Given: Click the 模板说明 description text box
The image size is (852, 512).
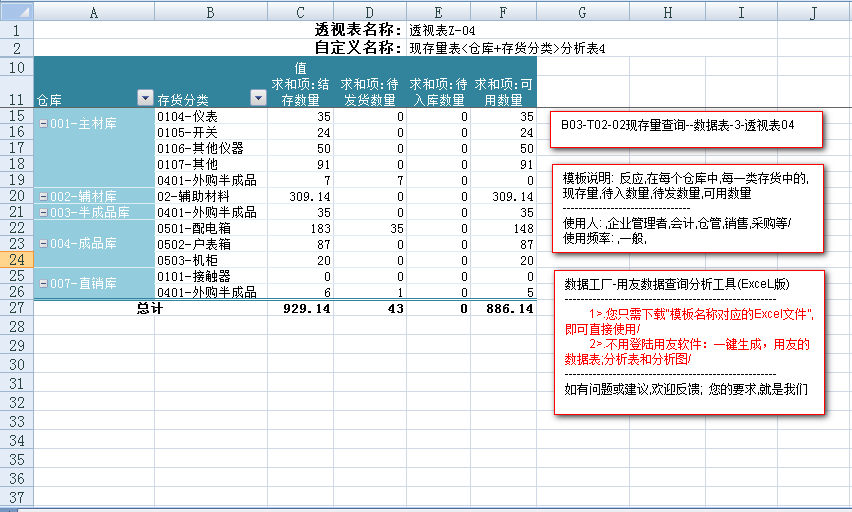Looking at the screenshot, I should tap(688, 208).
